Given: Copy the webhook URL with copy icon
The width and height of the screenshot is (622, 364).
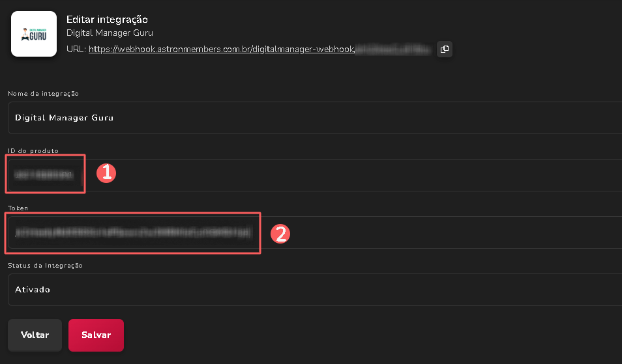Looking at the screenshot, I should coord(445,49).
